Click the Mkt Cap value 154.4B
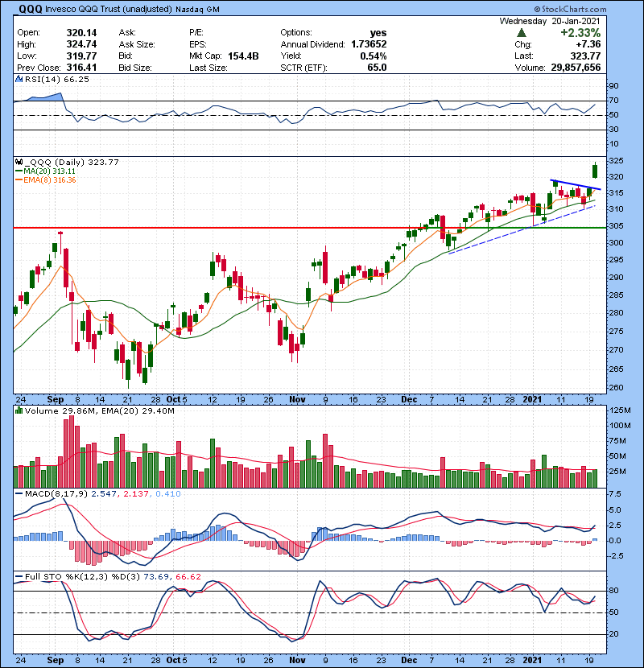 (243, 56)
